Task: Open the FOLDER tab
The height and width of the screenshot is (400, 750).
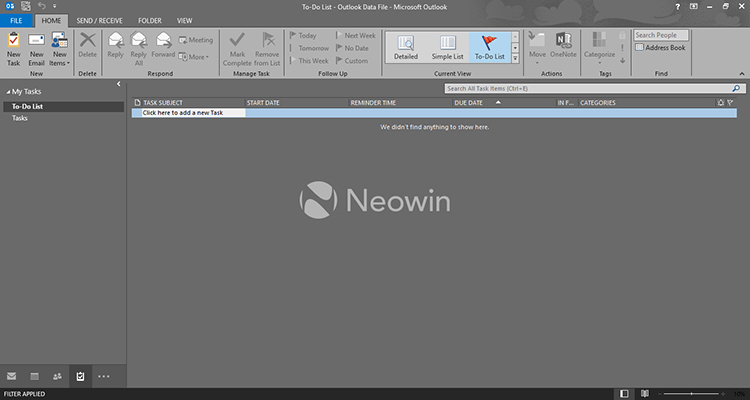Action: coord(150,21)
